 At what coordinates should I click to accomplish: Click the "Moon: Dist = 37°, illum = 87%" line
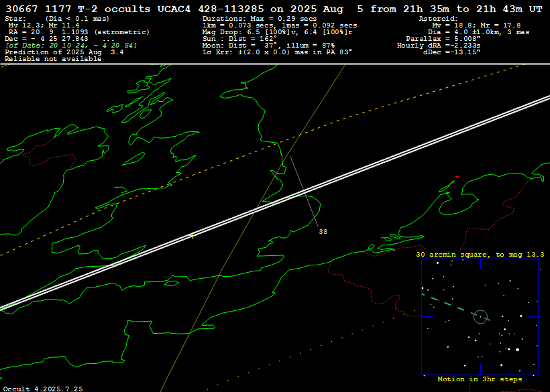[268, 45]
